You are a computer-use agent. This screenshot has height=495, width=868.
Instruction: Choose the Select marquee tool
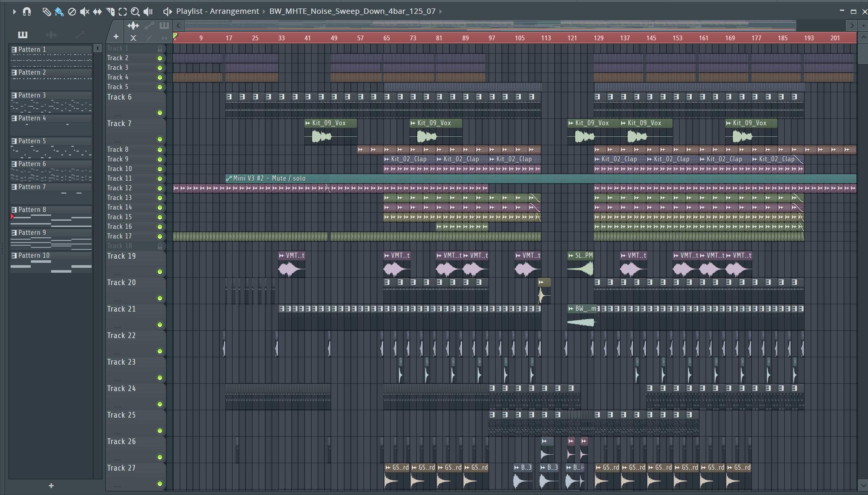click(x=123, y=11)
